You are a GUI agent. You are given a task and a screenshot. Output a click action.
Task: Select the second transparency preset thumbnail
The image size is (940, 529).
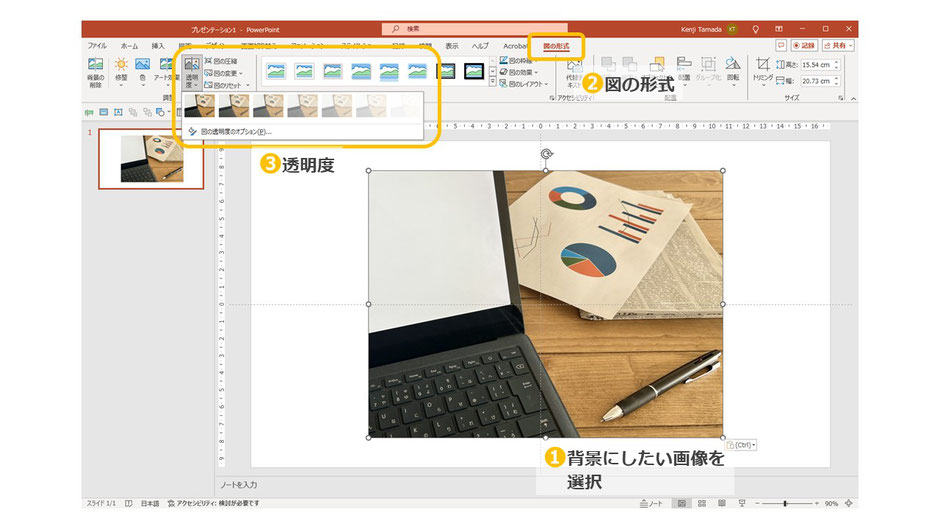point(234,106)
